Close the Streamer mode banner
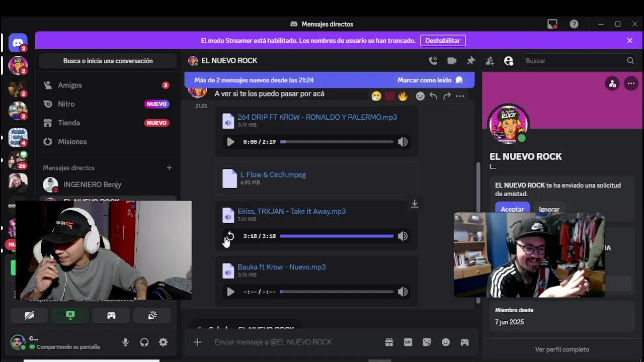644x362 pixels. tap(629, 41)
